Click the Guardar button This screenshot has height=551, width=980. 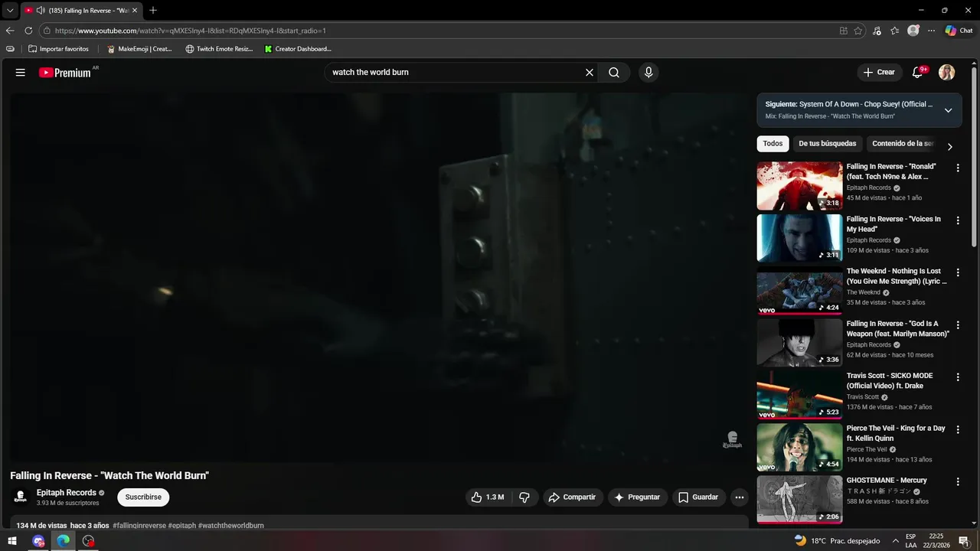click(699, 497)
